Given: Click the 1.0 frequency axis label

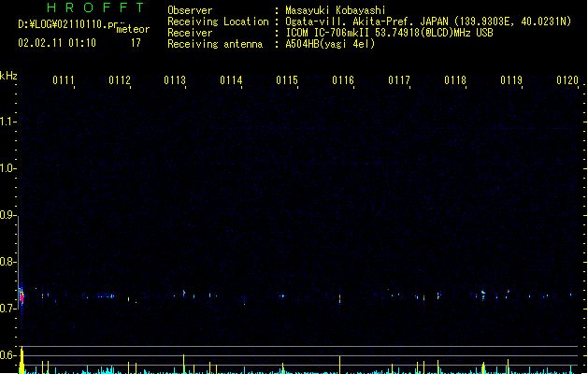Looking at the screenshot, I should tap(7, 168).
